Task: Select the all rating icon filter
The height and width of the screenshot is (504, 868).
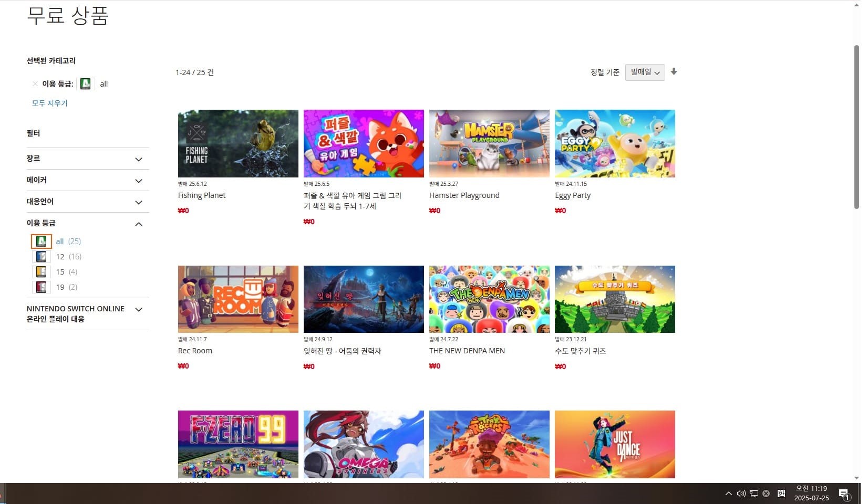Action: tap(42, 241)
